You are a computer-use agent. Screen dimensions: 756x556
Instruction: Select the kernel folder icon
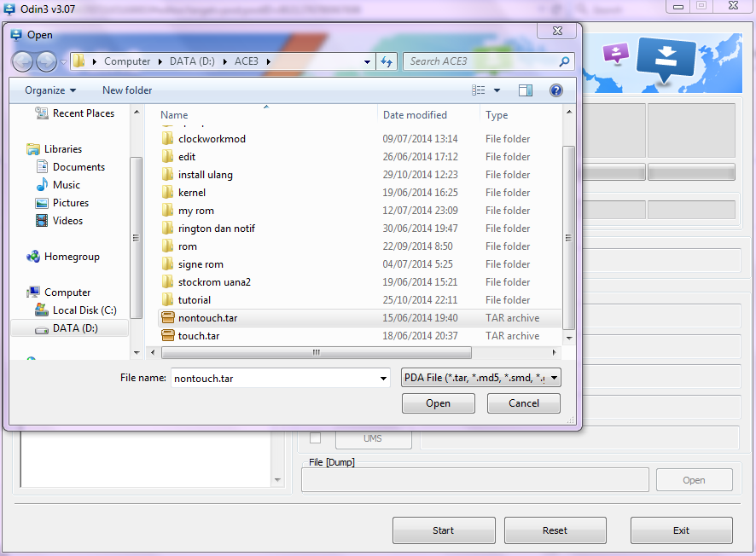pyautogui.click(x=167, y=192)
